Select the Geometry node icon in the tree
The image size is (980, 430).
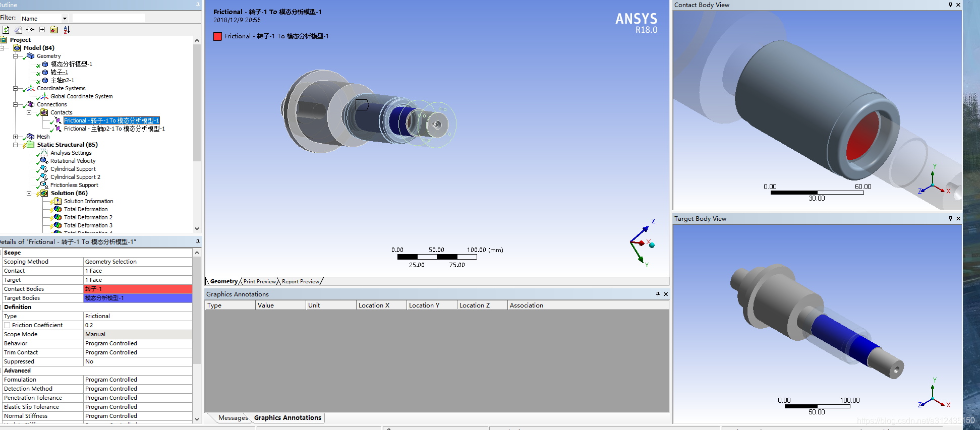coord(31,56)
